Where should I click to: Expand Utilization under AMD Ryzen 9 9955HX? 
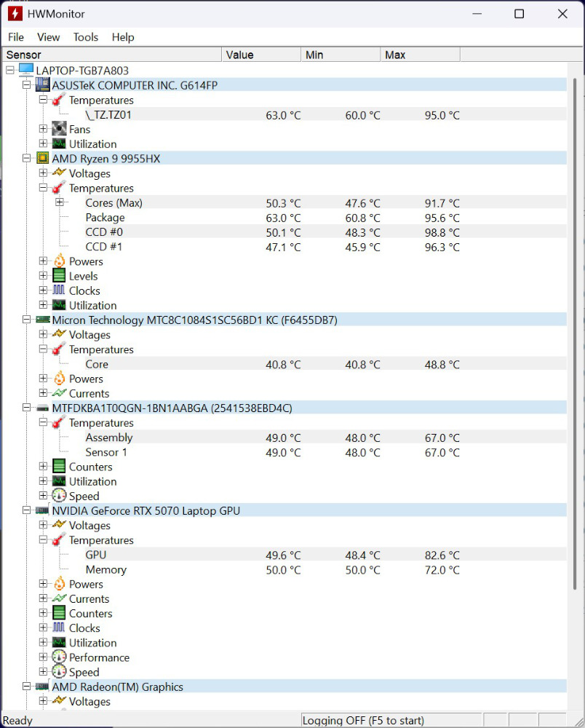pyautogui.click(x=43, y=305)
